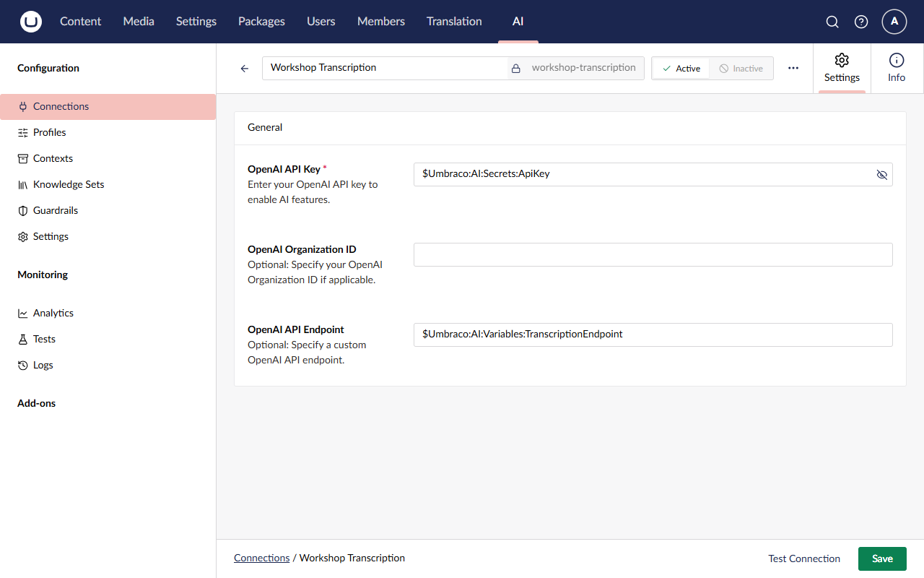
Task: Click the Save button
Action: (x=882, y=558)
